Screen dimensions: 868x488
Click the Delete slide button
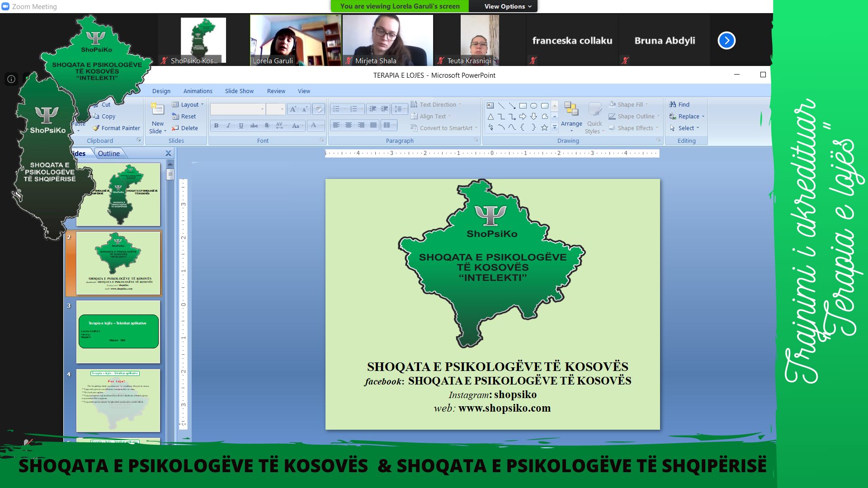(185, 128)
